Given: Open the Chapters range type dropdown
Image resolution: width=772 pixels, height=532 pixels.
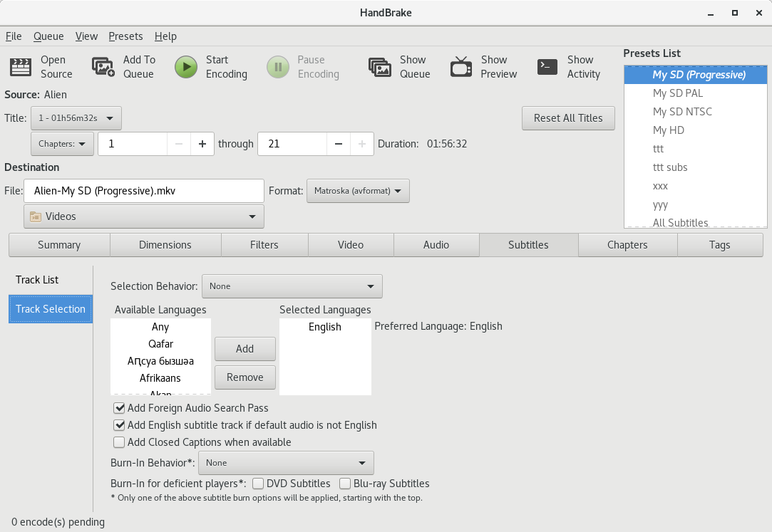Looking at the screenshot, I should tap(63, 144).
